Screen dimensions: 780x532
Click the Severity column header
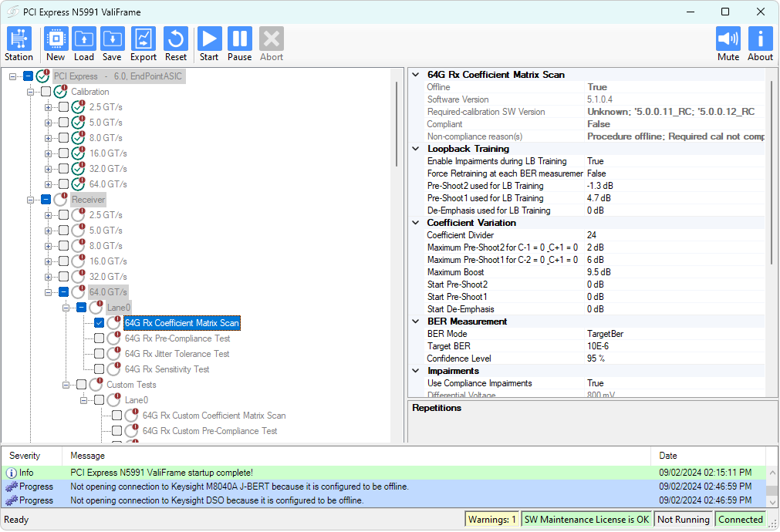pyautogui.click(x=25, y=456)
